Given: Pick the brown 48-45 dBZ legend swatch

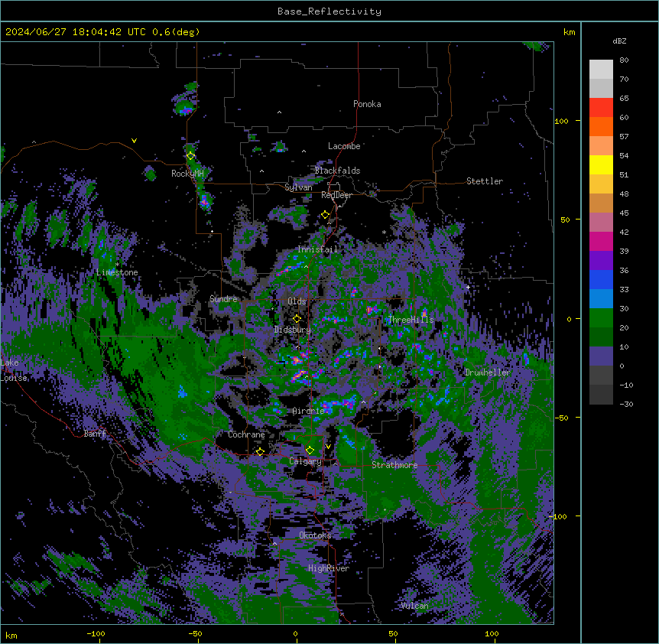Looking at the screenshot, I should [x=601, y=203].
